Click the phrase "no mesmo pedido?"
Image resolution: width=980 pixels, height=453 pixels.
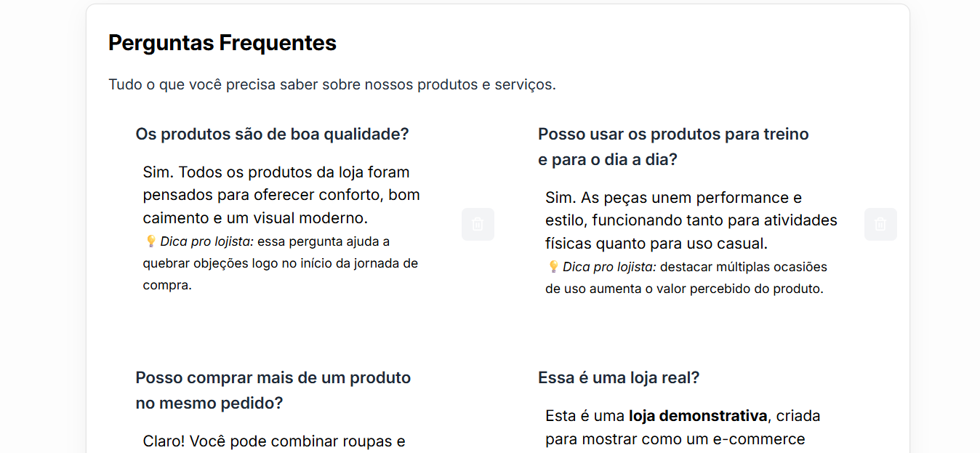pyautogui.click(x=209, y=403)
